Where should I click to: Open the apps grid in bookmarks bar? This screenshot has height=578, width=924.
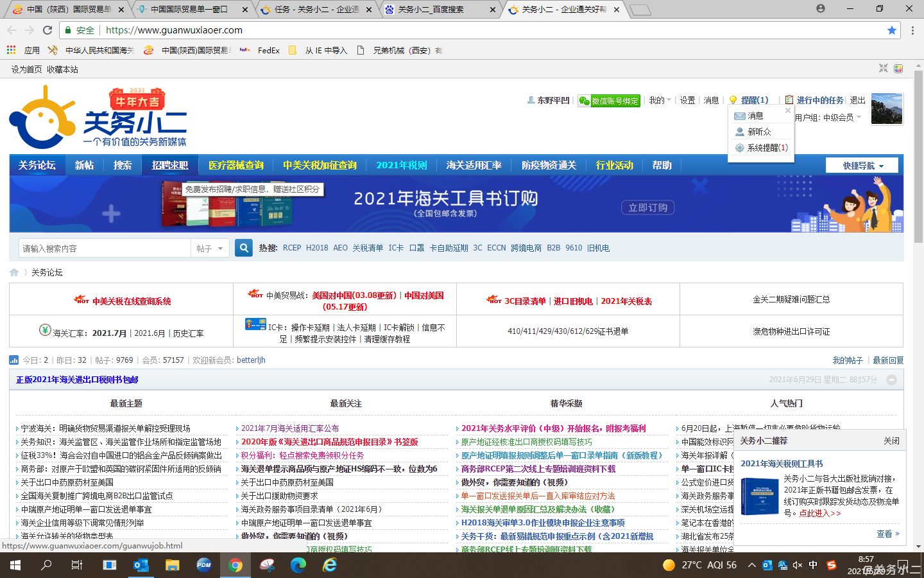[x=11, y=50]
